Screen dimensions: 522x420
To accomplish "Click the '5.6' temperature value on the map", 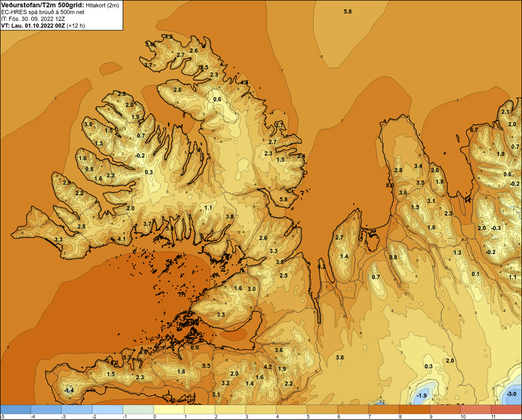I will (170, 229).
